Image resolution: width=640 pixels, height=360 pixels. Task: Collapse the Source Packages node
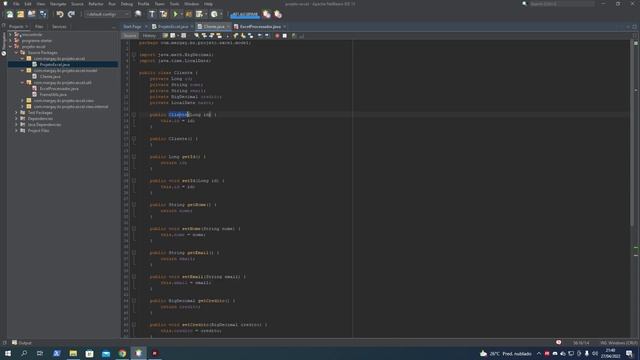pos(16,53)
